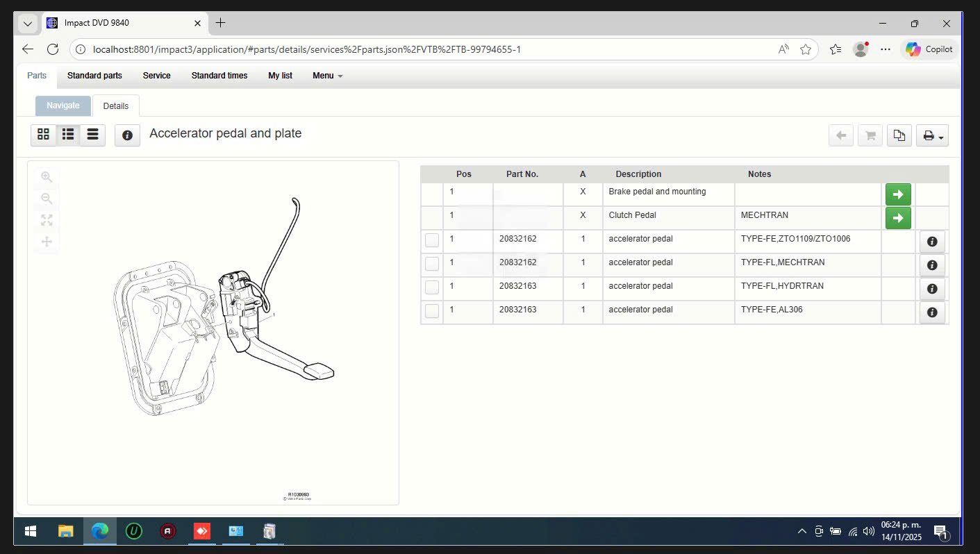The image size is (980, 554).
Task: Open the Brake pedal and mounting arrow
Action: tap(897, 194)
